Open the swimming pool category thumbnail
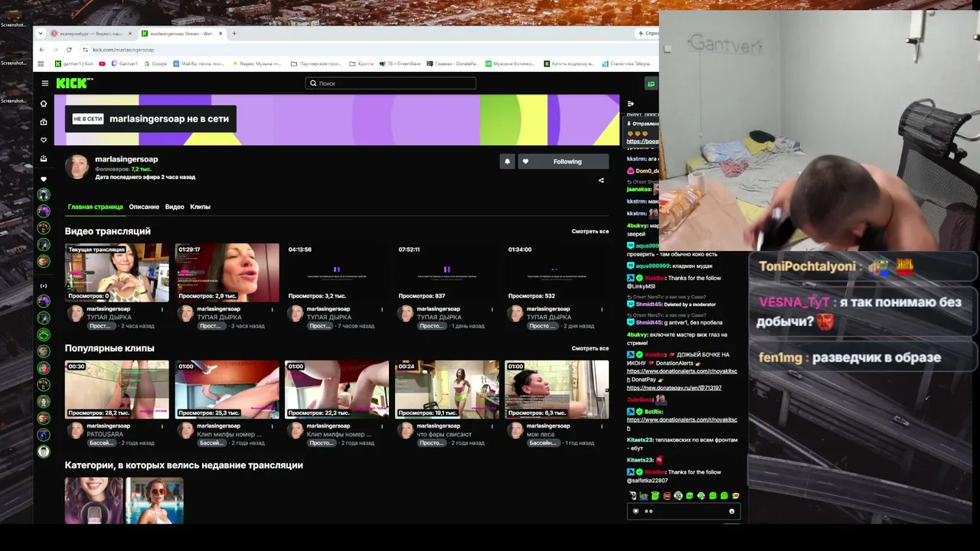Image resolution: width=980 pixels, height=551 pixels. pos(155,500)
